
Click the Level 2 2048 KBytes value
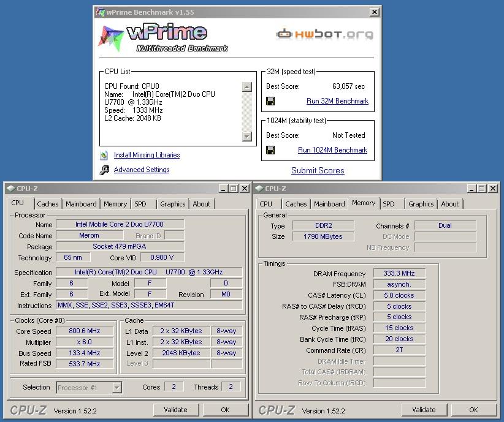click(x=181, y=353)
